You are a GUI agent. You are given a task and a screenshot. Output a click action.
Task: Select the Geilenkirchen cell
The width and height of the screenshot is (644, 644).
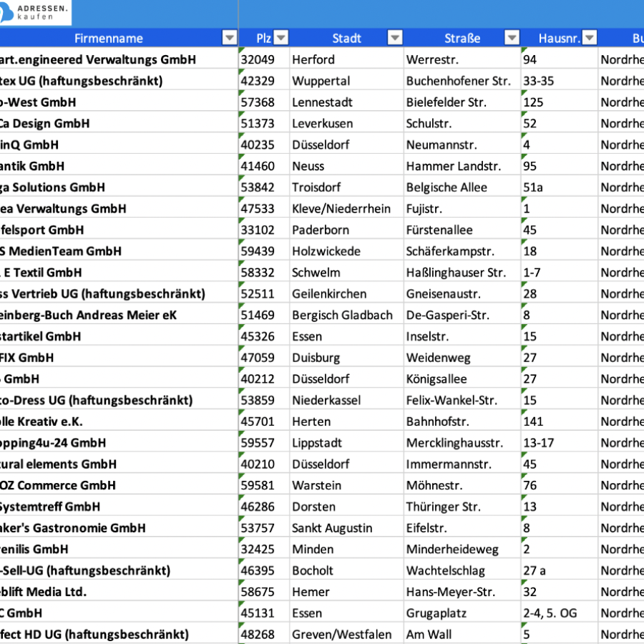pos(346,295)
